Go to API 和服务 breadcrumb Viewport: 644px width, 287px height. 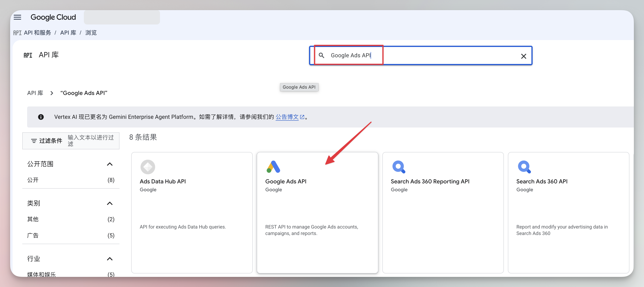coord(37,33)
